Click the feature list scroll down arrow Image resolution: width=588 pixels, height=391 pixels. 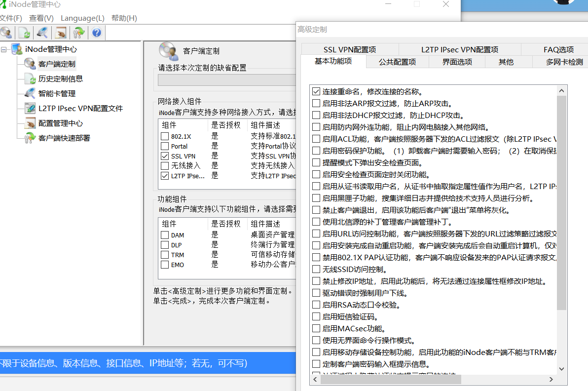tap(561, 369)
